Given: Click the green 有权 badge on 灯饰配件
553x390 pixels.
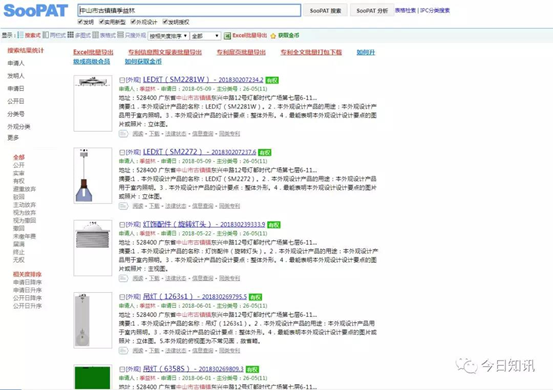Looking at the screenshot, I should 274,225.
